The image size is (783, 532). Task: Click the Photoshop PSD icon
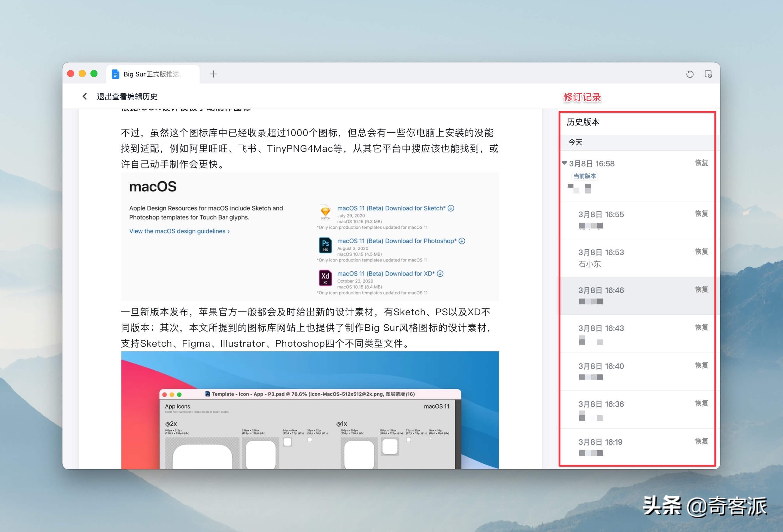325,245
